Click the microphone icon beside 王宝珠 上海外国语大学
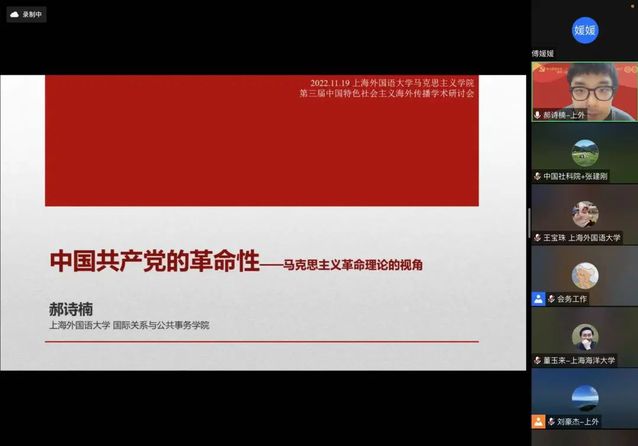Viewport: 638px width, 446px height. [x=538, y=238]
